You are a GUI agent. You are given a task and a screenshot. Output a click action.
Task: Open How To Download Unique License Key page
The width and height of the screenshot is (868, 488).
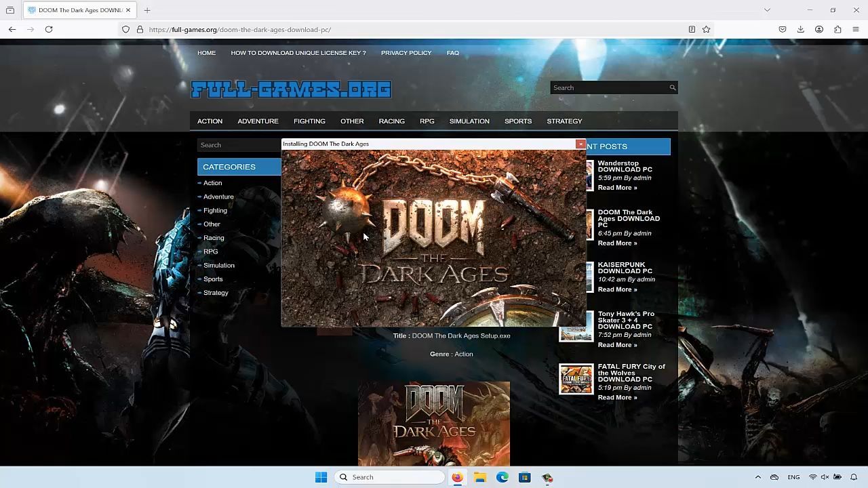[298, 53]
